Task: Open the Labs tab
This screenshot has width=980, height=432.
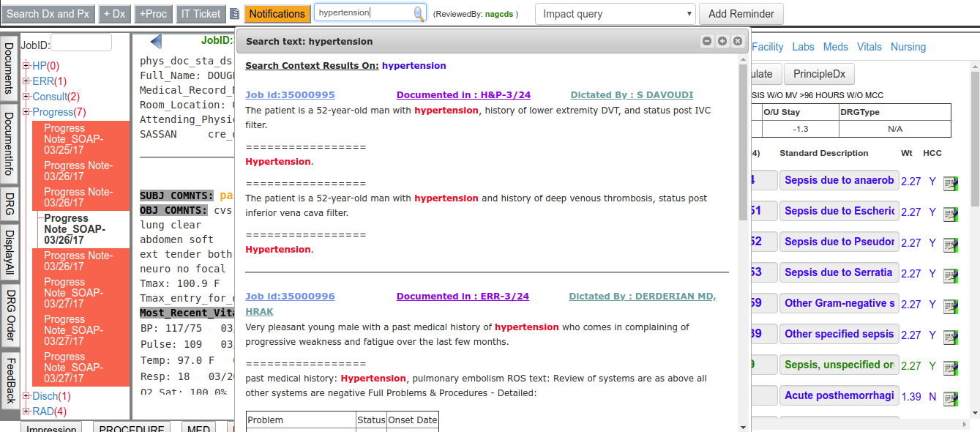Action: click(803, 47)
